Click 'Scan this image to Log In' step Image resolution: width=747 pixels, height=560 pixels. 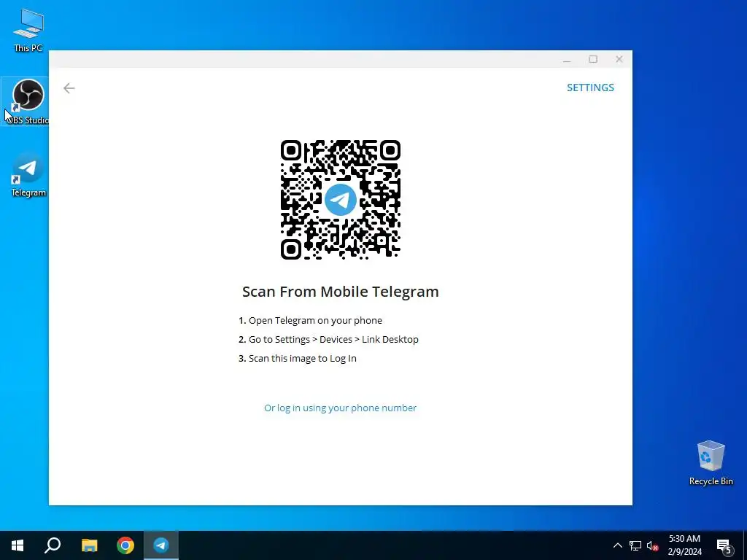[298, 359]
